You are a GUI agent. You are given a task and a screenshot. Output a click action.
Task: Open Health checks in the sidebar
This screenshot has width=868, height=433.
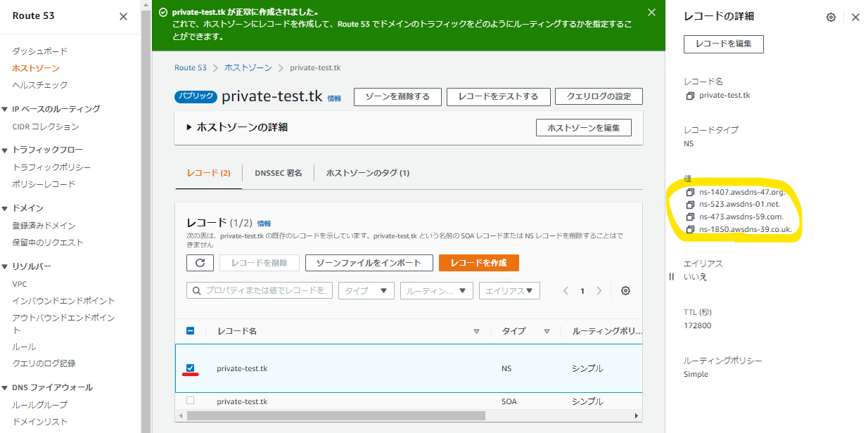coord(40,85)
